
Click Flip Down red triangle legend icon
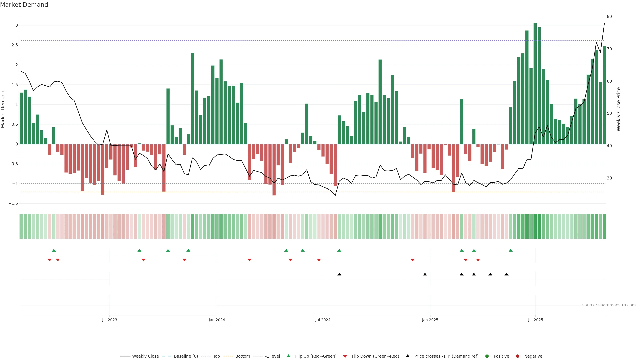point(345,356)
